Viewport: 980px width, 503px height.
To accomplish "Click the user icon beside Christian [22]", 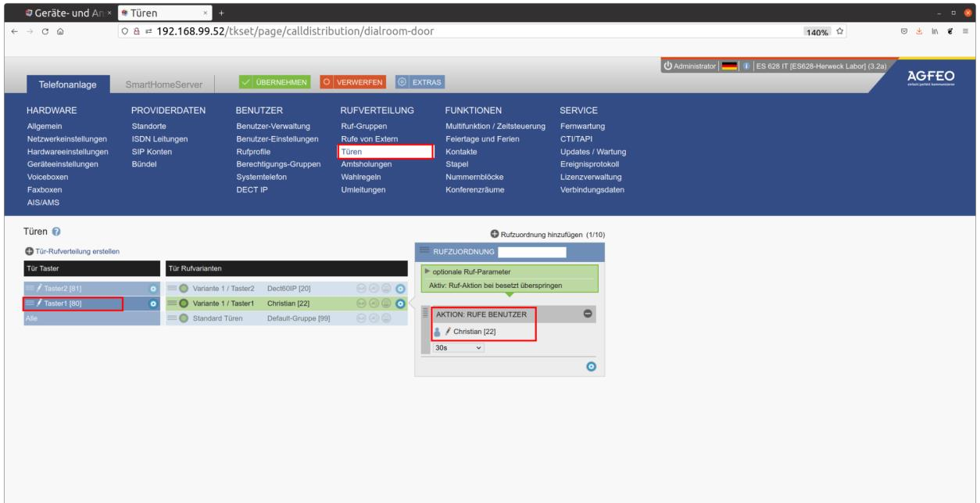I will coord(437,332).
